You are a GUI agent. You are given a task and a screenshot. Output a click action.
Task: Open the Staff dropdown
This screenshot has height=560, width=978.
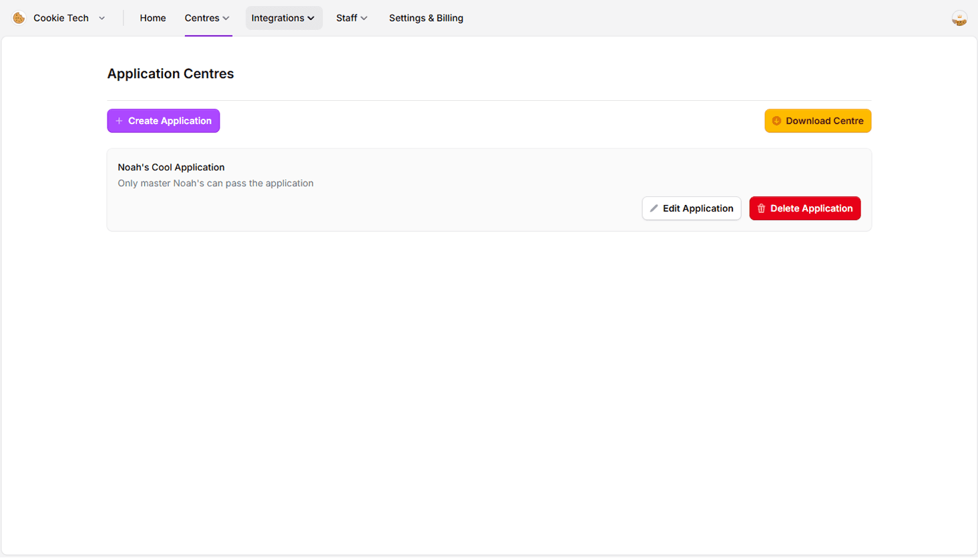point(351,18)
